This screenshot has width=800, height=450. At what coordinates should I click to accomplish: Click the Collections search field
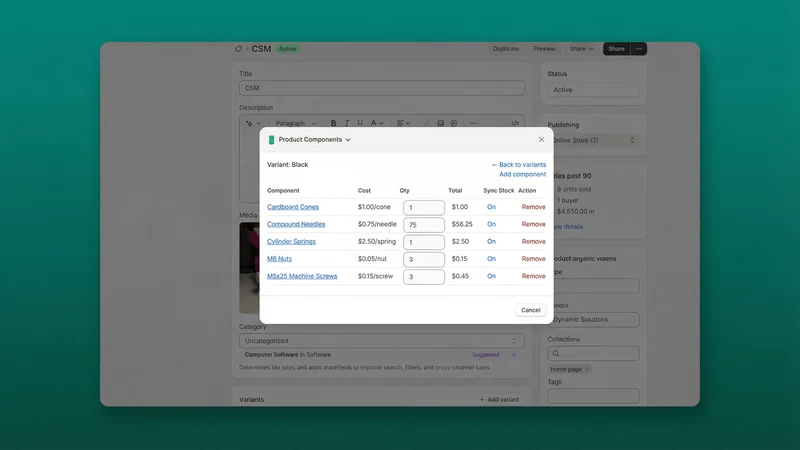click(x=593, y=354)
